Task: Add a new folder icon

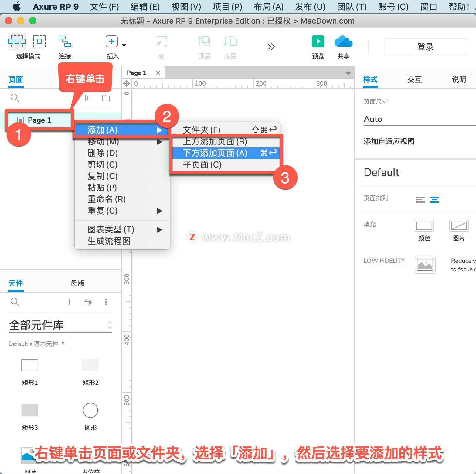Action: tap(106, 98)
